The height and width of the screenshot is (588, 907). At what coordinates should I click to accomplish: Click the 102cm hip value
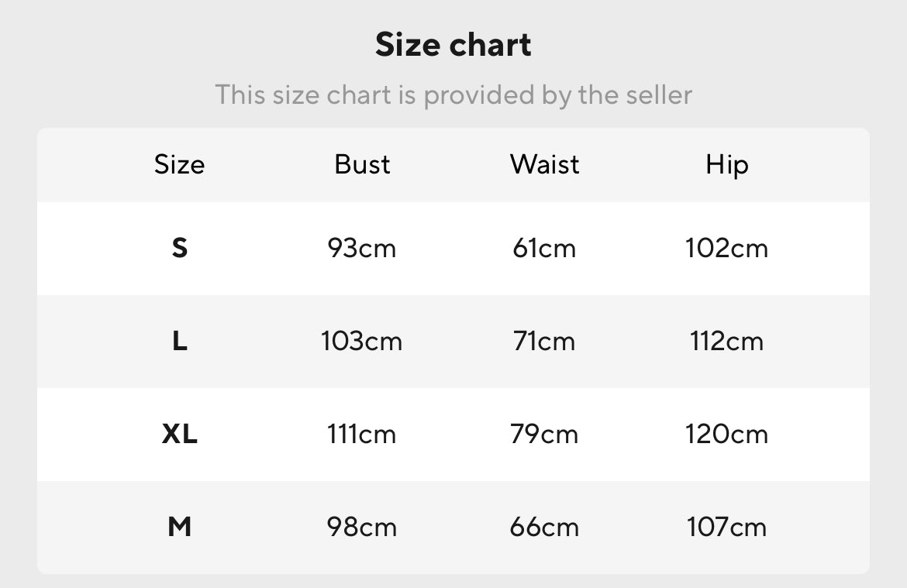pyautogui.click(x=726, y=248)
